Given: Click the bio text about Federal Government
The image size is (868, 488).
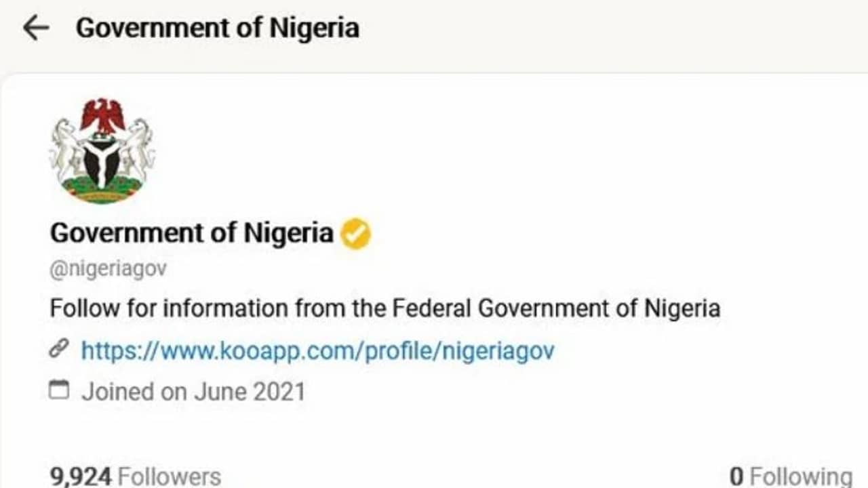Looking at the screenshot, I should (384, 309).
